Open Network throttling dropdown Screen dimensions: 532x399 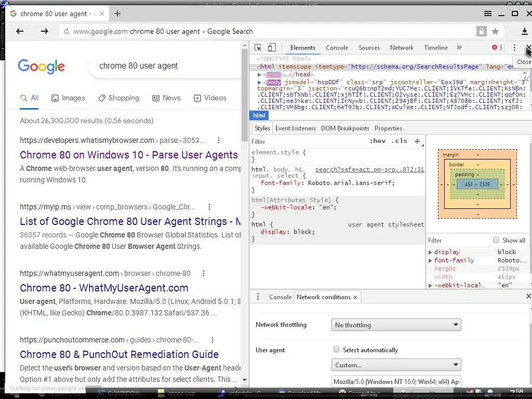pos(396,325)
